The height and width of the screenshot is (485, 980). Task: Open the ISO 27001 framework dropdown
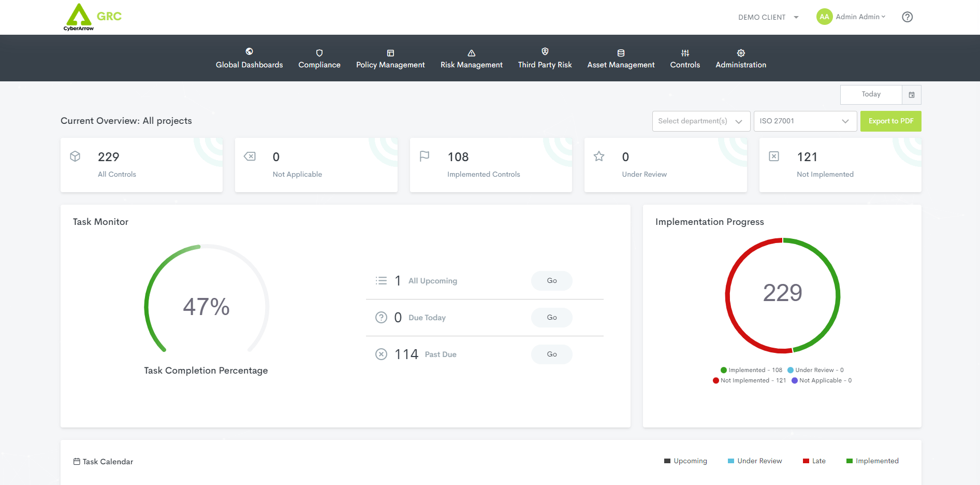pos(805,121)
